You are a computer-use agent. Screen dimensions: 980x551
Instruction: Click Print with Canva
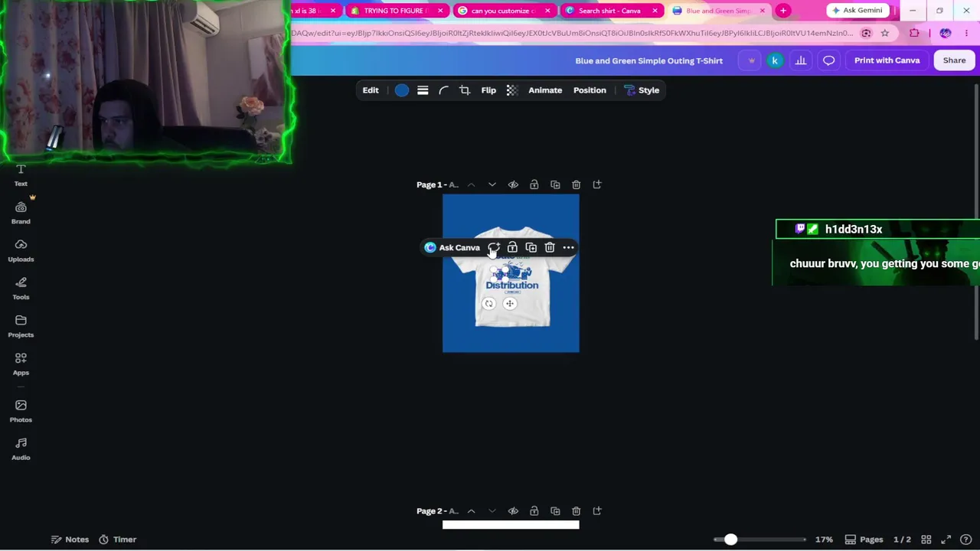[x=887, y=60]
